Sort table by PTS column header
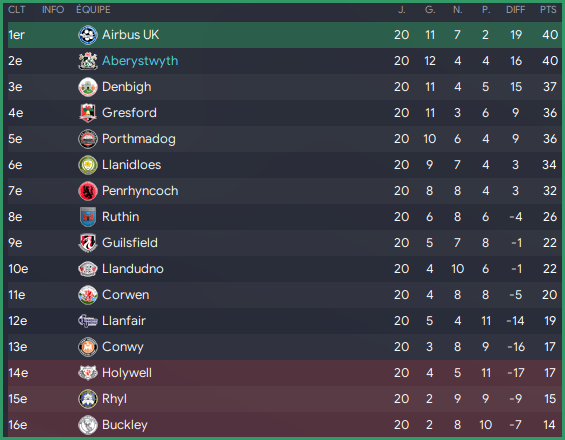The height and width of the screenshot is (440, 565). [548, 10]
